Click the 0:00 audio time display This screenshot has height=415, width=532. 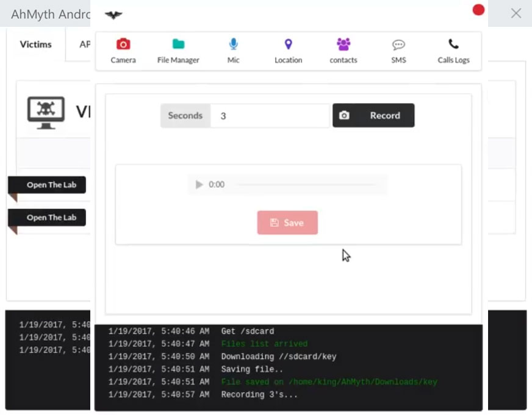[217, 185]
